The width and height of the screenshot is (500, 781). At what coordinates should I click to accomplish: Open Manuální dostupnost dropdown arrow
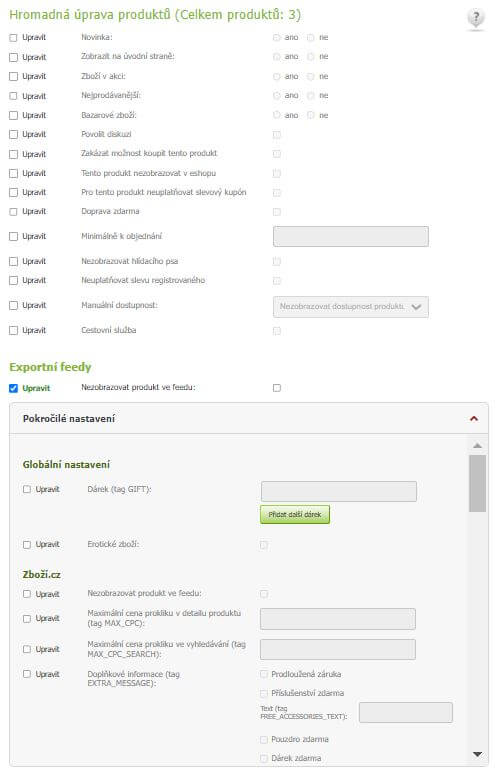[x=416, y=307]
